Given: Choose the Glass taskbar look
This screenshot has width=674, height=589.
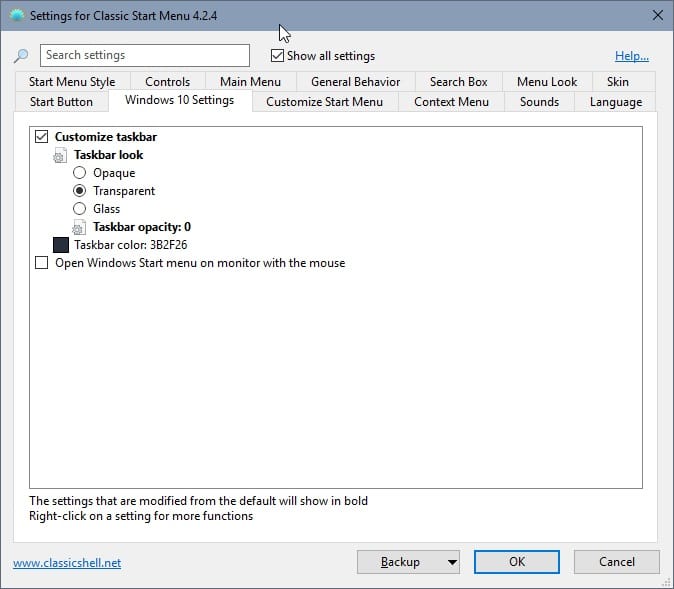Looking at the screenshot, I should point(80,209).
